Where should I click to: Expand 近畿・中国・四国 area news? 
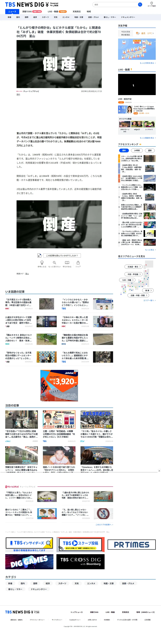click(x=139, y=295)
